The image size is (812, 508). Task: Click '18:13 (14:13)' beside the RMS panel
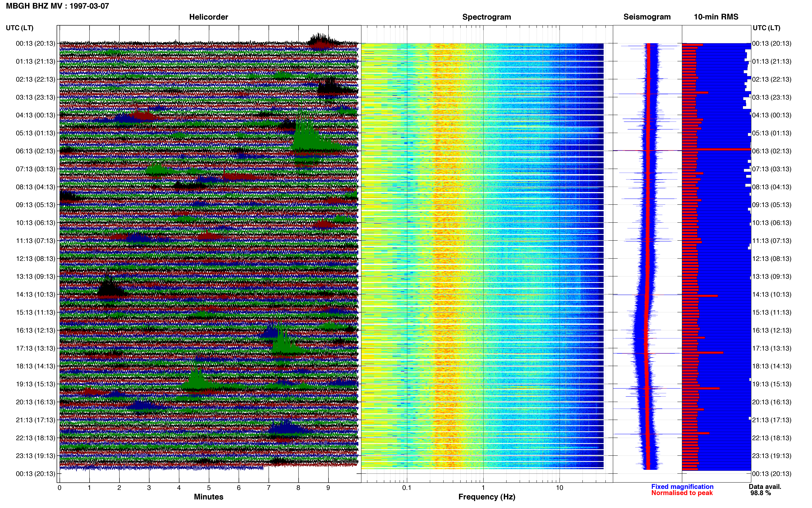click(x=772, y=366)
